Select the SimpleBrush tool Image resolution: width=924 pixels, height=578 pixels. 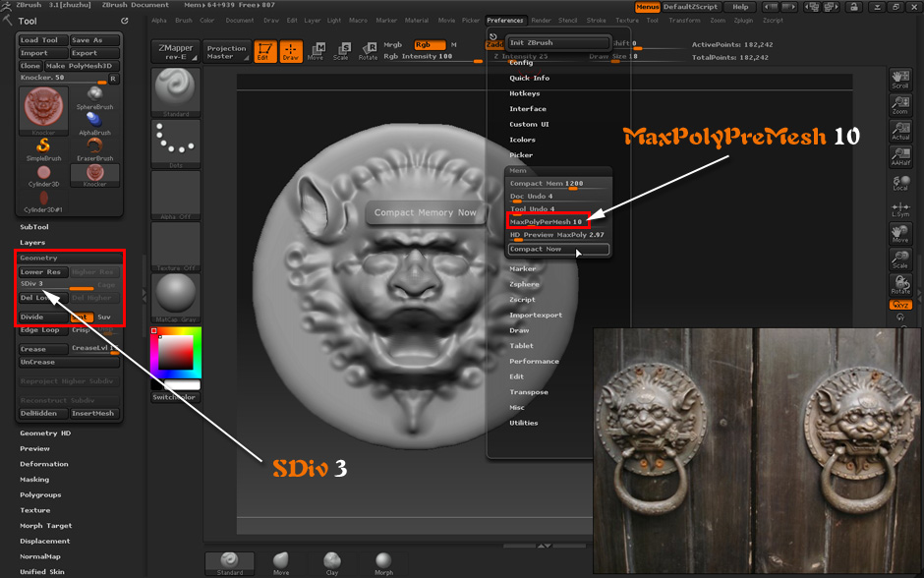point(43,149)
